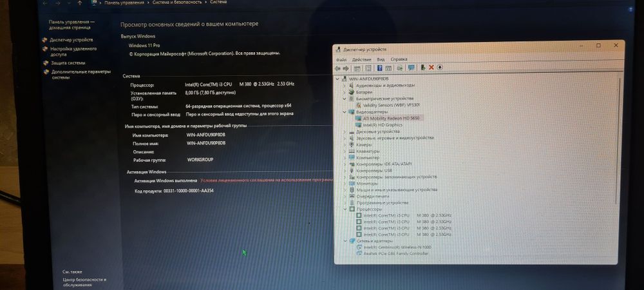
Task: Expand Мыши и иные указывающие устройства node
Action: 345,189
